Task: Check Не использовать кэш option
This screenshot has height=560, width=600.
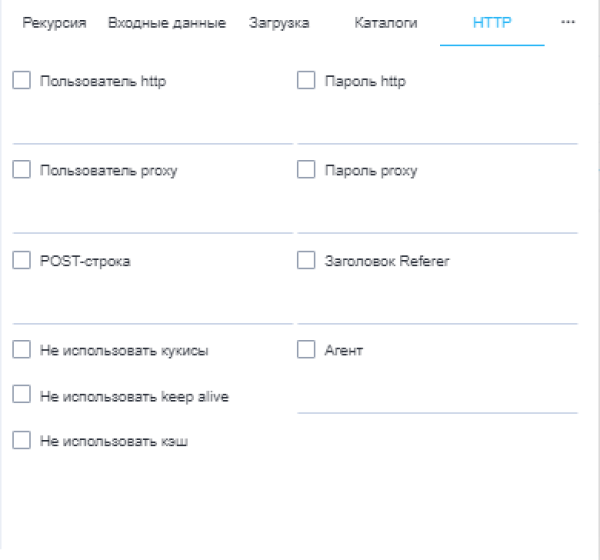Action: 21,440
